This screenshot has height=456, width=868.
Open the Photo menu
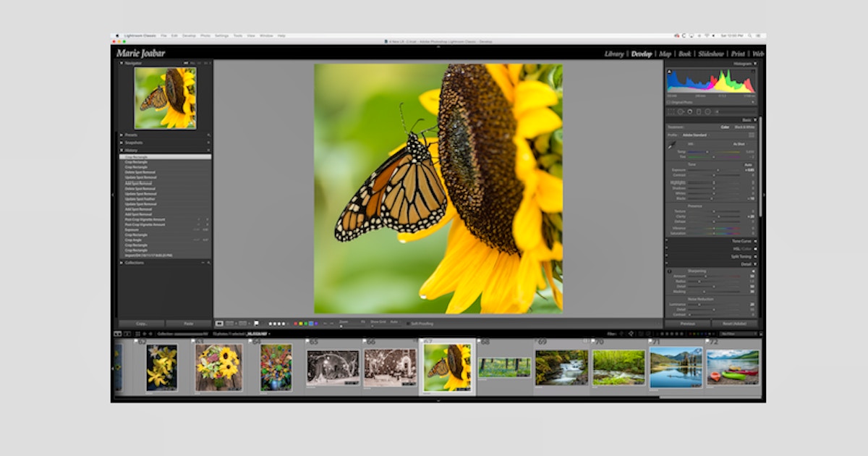[x=206, y=33]
